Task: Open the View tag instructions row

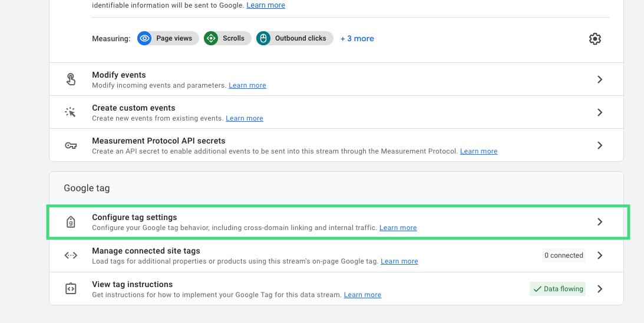Action: 336,289
